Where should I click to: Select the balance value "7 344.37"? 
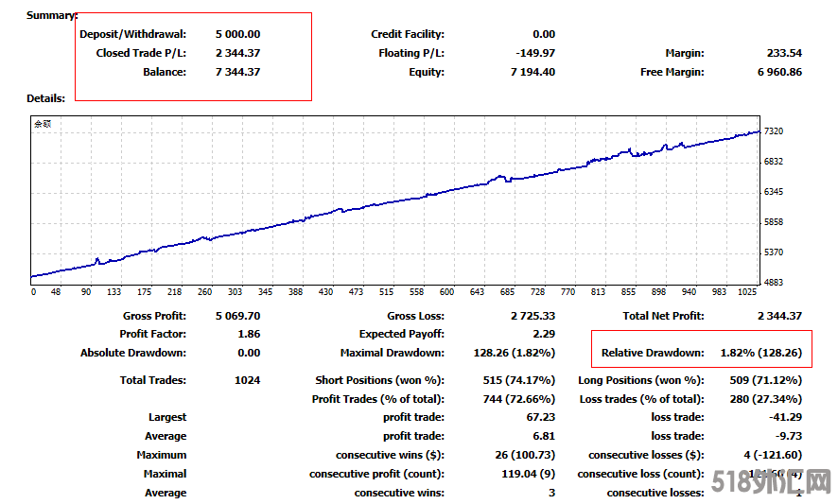coord(237,72)
